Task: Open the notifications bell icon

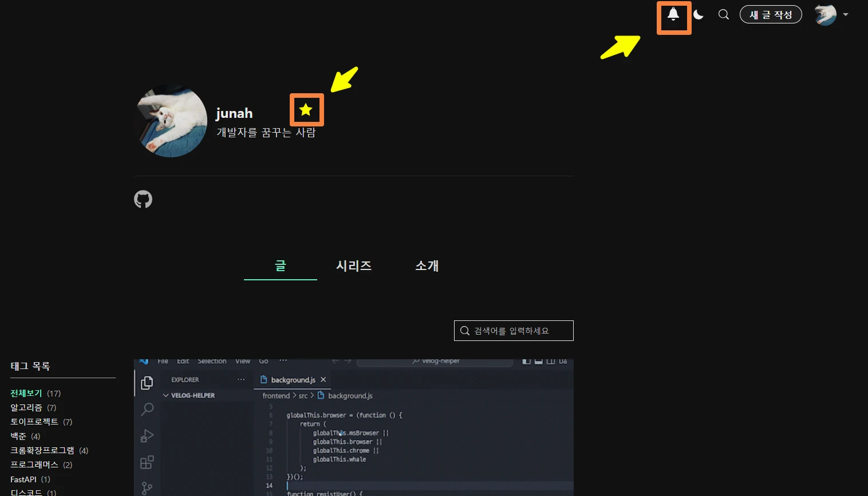Action: coord(673,15)
